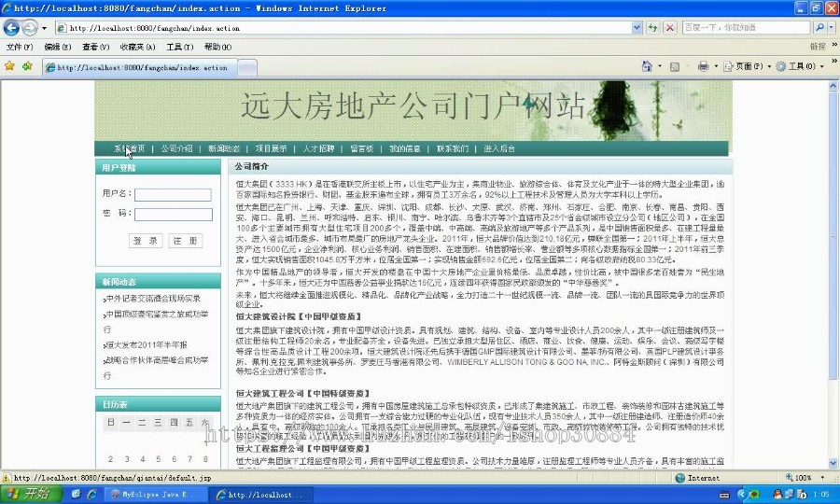Open 公司介绍 navigation link
The height and width of the screenshot is (504, 840).
click(x=176, y=149)
